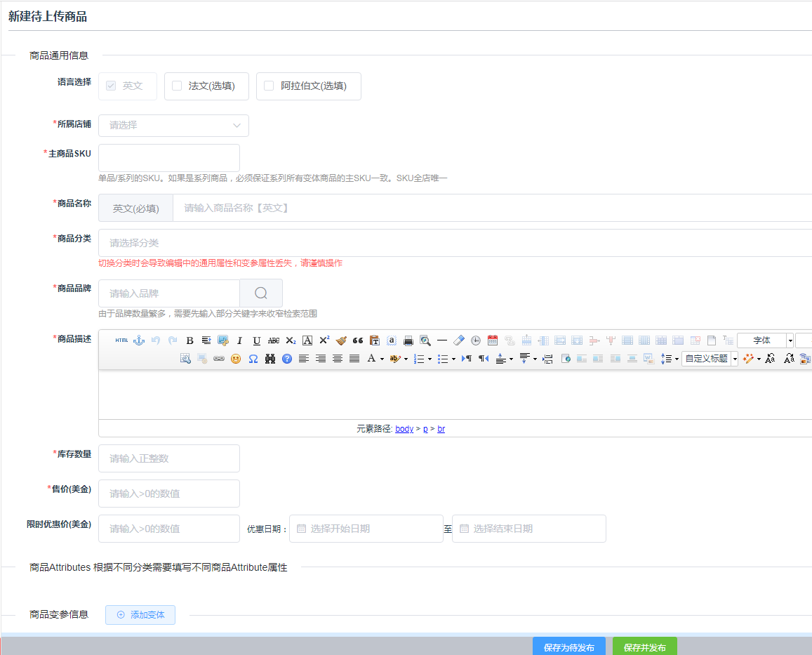
Task: Expand the 字体 font family dropdown
Action: pos(790,340)
